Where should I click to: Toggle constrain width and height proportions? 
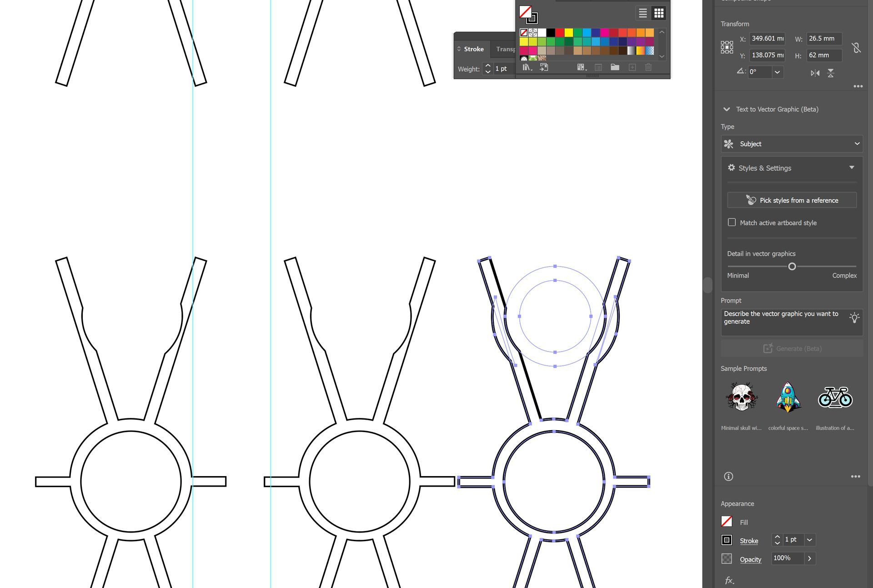coord(856,47)
